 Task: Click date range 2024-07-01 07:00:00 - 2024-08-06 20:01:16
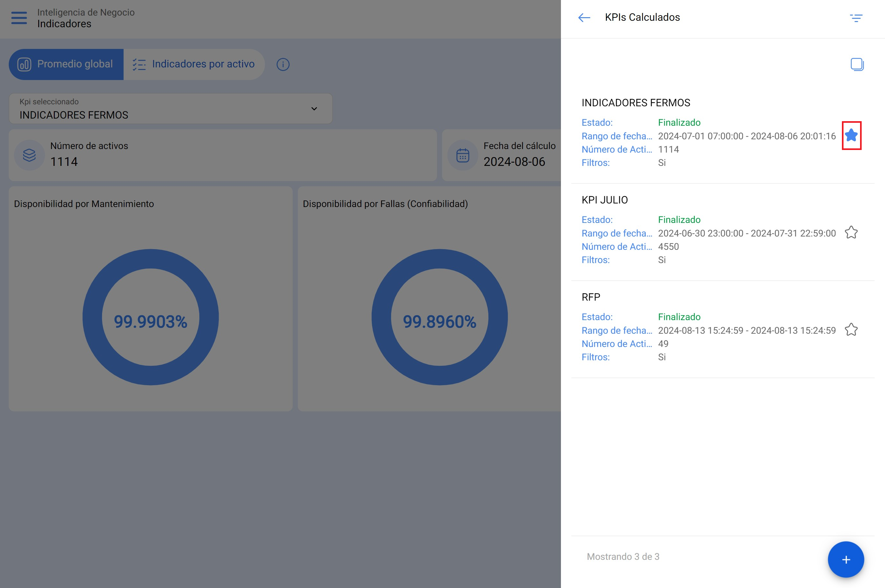pos(747,136)
